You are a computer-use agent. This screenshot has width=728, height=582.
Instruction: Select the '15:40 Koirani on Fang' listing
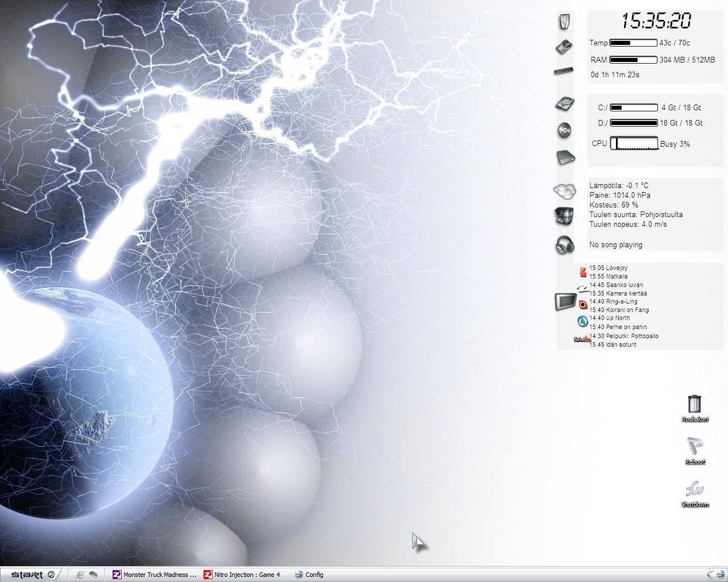click(x=619, y=310)
